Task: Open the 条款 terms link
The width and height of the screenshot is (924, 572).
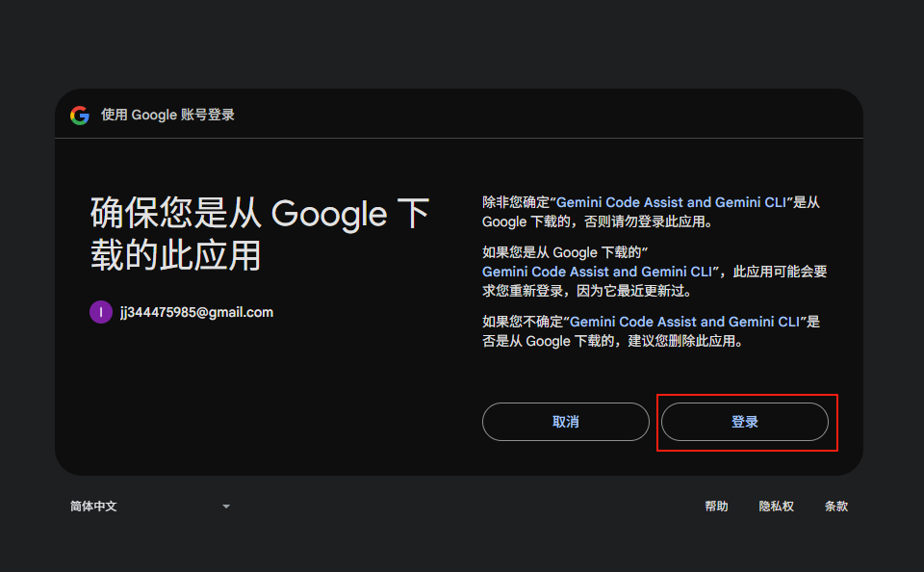Action: click(836, 506)
